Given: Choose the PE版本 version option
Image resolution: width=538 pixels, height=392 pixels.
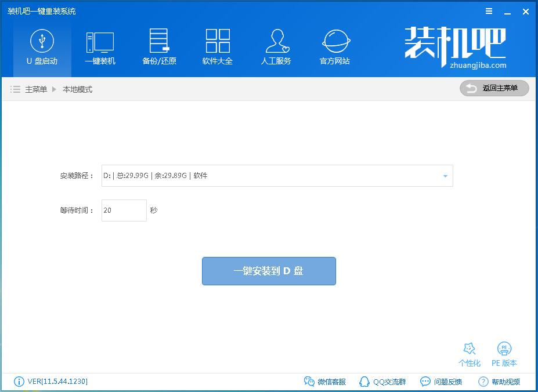Looking at the screenshot, I should click(504, 354).
